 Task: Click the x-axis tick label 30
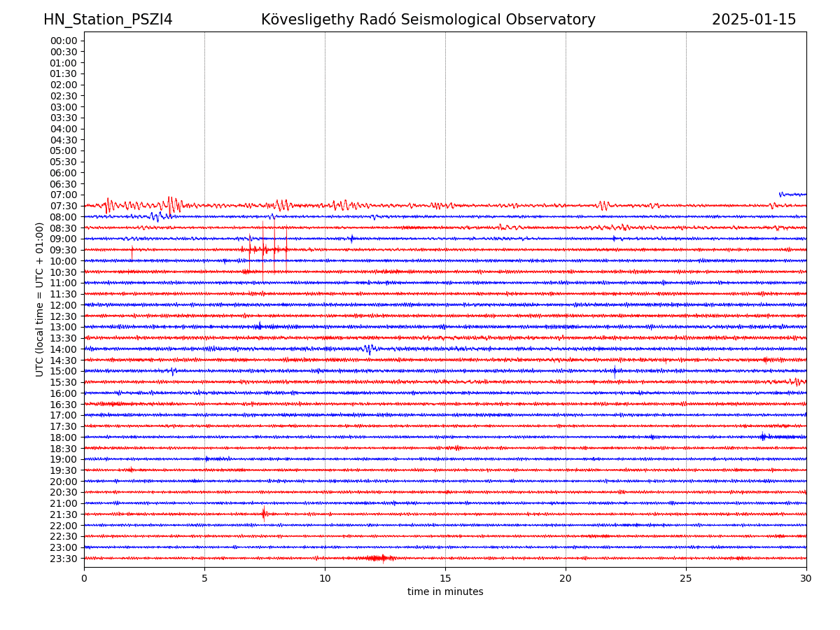806,579
